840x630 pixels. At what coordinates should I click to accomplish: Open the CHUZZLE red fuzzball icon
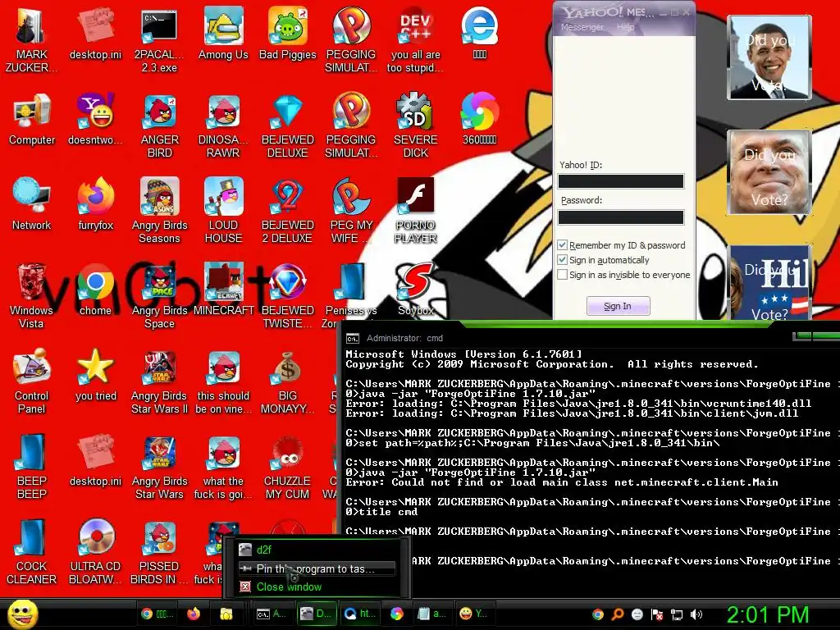pos(288,466)
